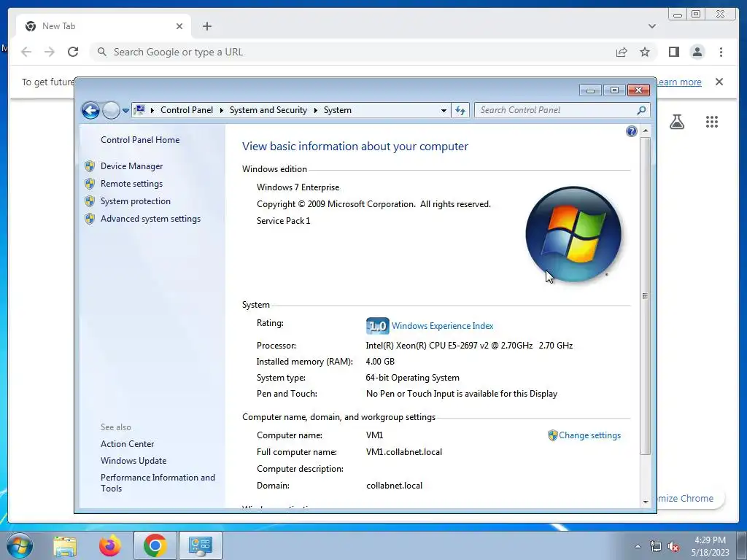This screenshot has height=560, width=747.
Task: Show hidden tray icons arrow
Action: 638,547
